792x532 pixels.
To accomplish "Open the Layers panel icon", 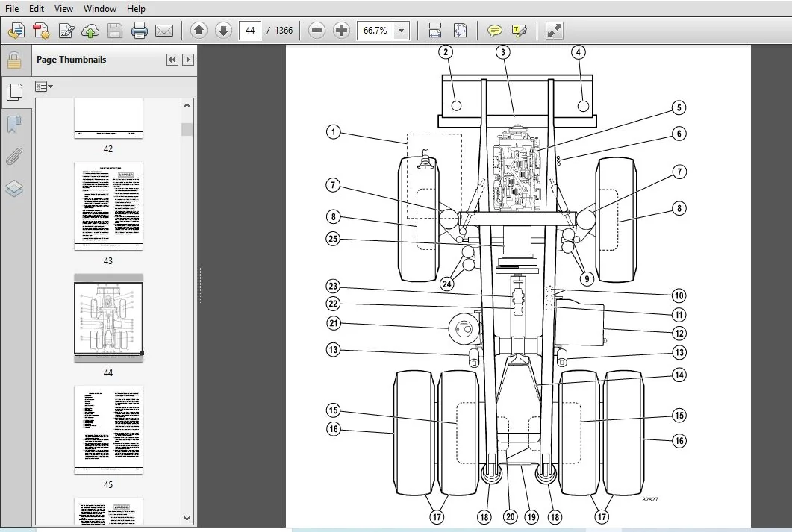I will (x=14, y=188).
